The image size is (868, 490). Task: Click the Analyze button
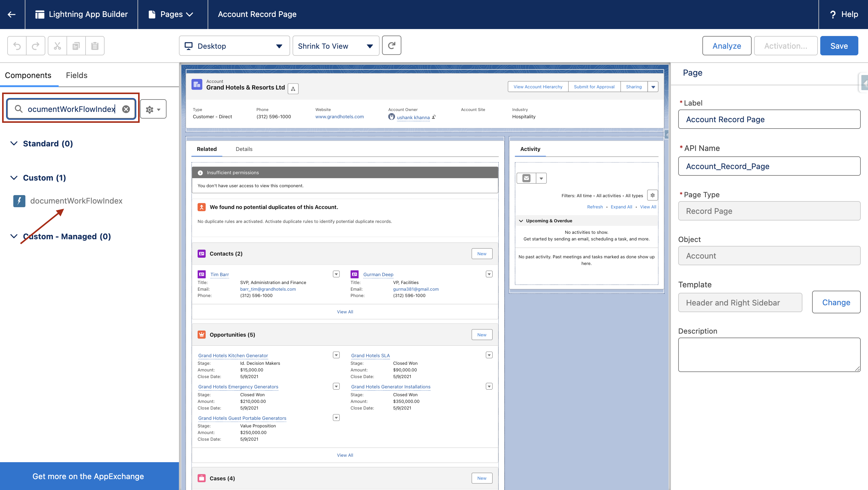[727, 46]
